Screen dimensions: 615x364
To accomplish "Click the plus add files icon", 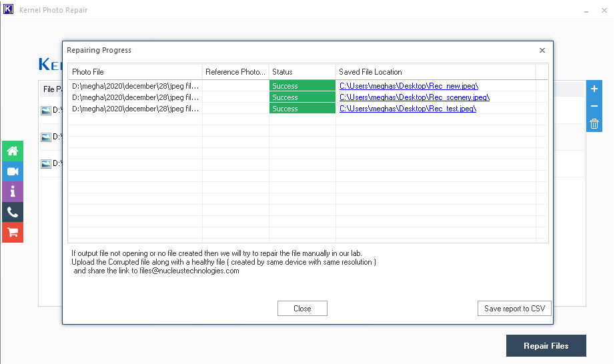I will (x=594, y=89).
